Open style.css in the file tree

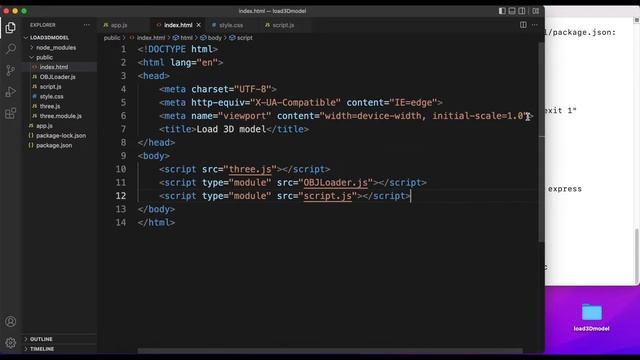(51, 96)
